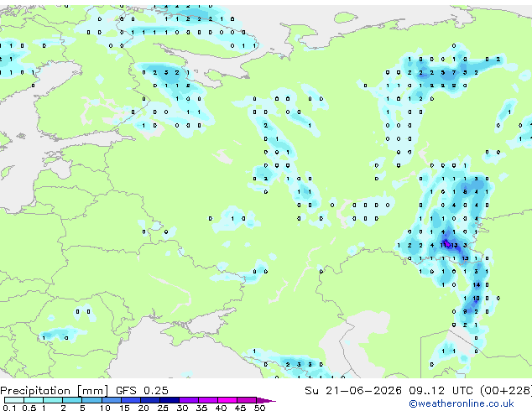Click the 45–50 mm legend swatch

tap(247, 400)
